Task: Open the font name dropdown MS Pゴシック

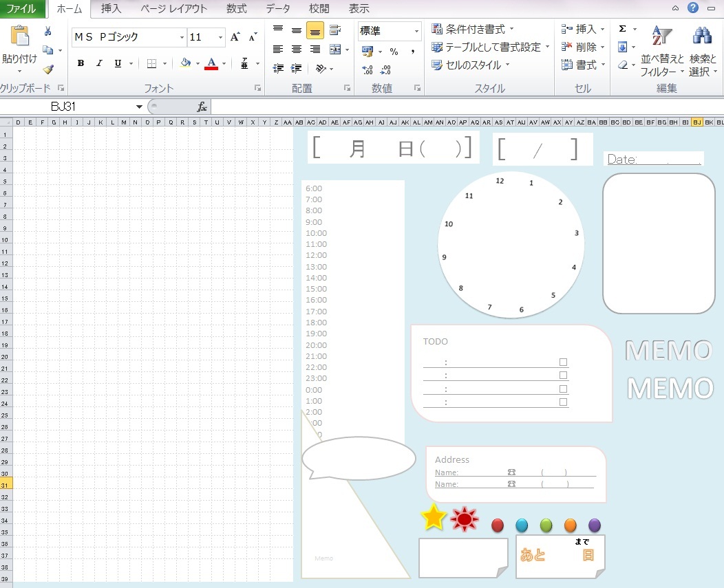Action: click(x=182, y=37)
